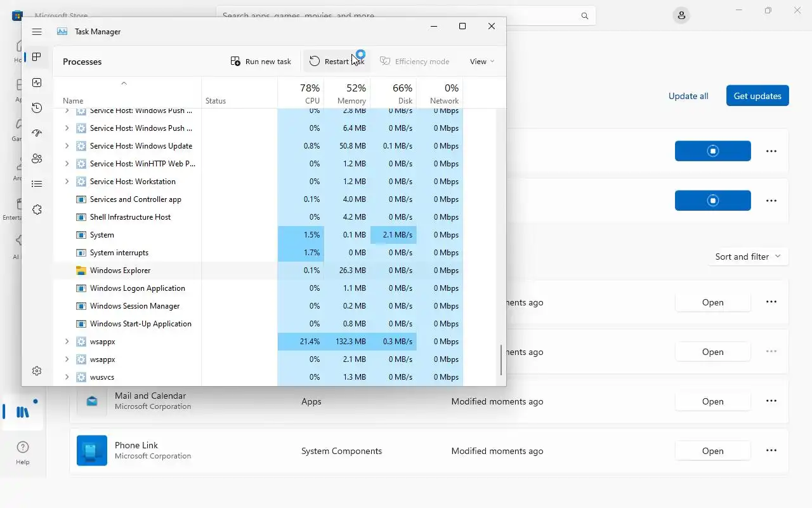
Task: Click Phone Link app icon
Action: tap(92, 451)
